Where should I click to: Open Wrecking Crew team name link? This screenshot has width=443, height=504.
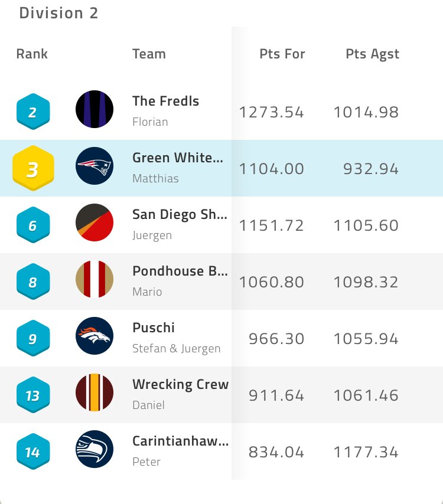click(180, 384)
